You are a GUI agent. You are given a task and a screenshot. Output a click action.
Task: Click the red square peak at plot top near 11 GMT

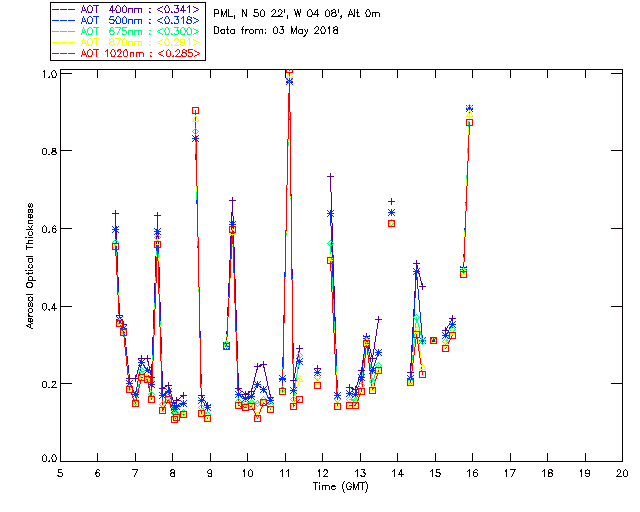(x=289, y=73)
